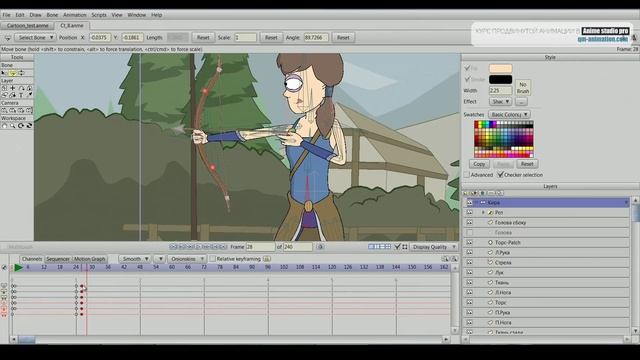This screenshot has width=640, height=360.
Task: Click the black Stroke color swatch
Action: (x=500, y=79)
